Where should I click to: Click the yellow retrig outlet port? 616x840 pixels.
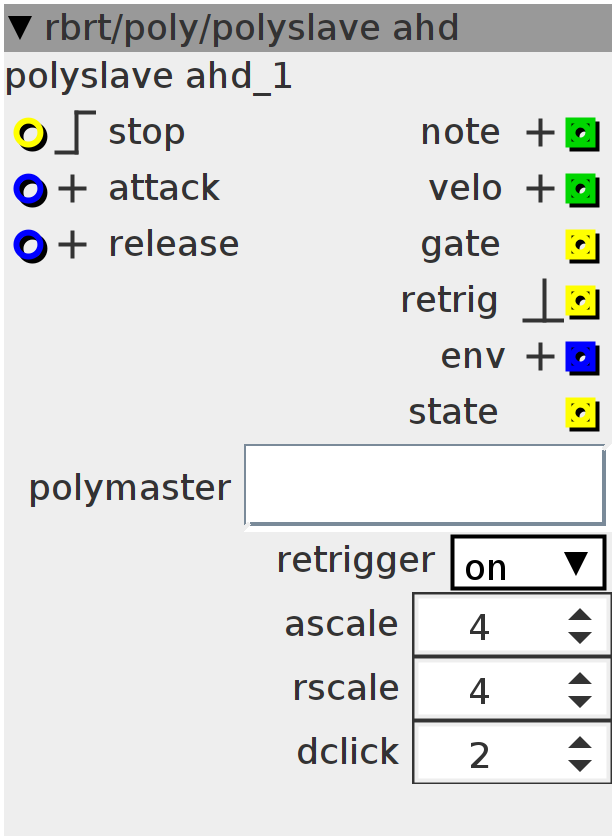pyautogui.click(x=582, y=302)
